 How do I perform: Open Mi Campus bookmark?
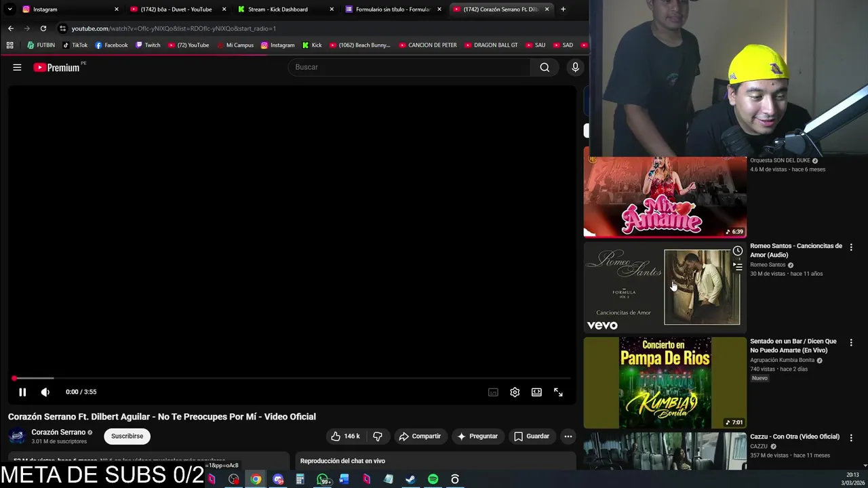pyautogui.click(x=235, y=45)
